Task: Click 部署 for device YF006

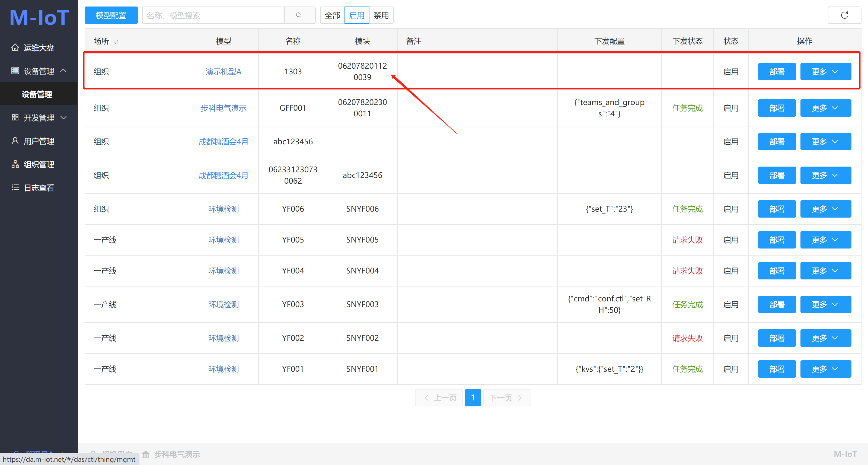Action: click(x=777, y=209)
